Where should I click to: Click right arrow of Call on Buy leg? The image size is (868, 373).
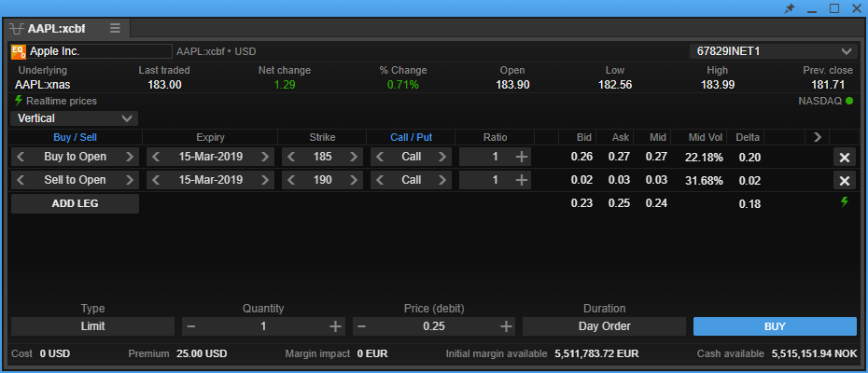coord(441,157)
